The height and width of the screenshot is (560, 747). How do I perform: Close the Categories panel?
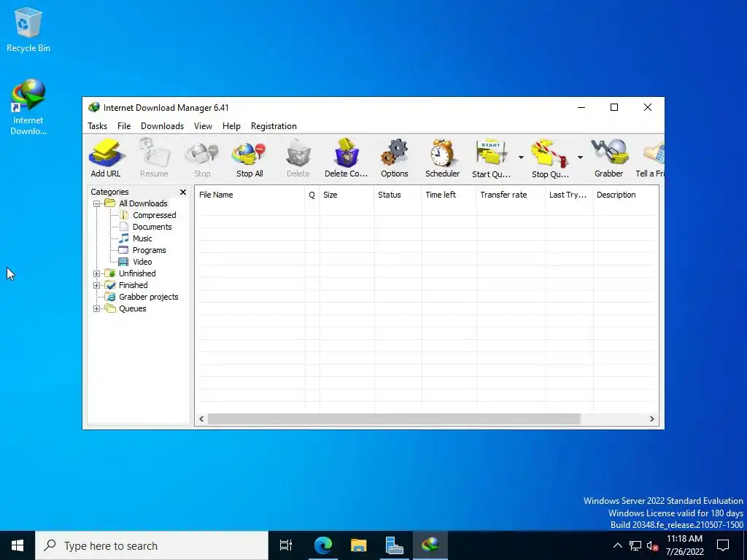point(183,192)
